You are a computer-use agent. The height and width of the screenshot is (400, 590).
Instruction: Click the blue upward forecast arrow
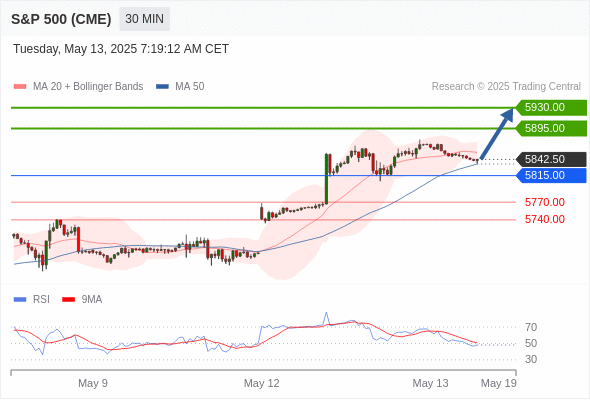click(497, 134)
